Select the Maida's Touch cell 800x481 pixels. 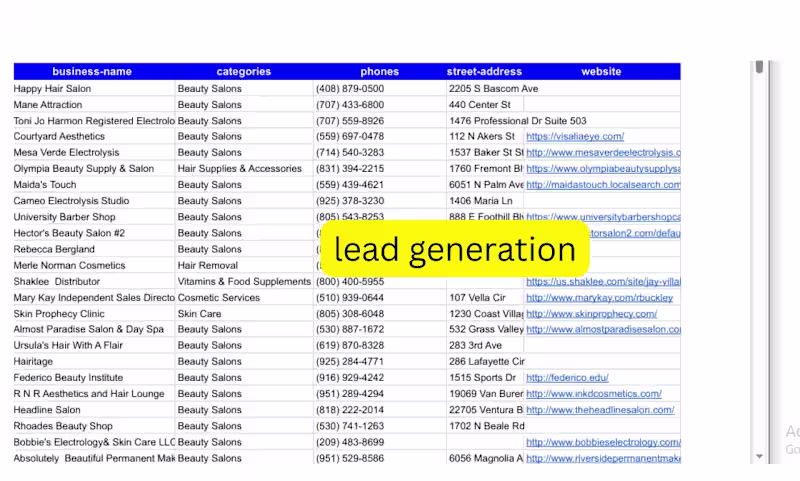tap(94, 185)
